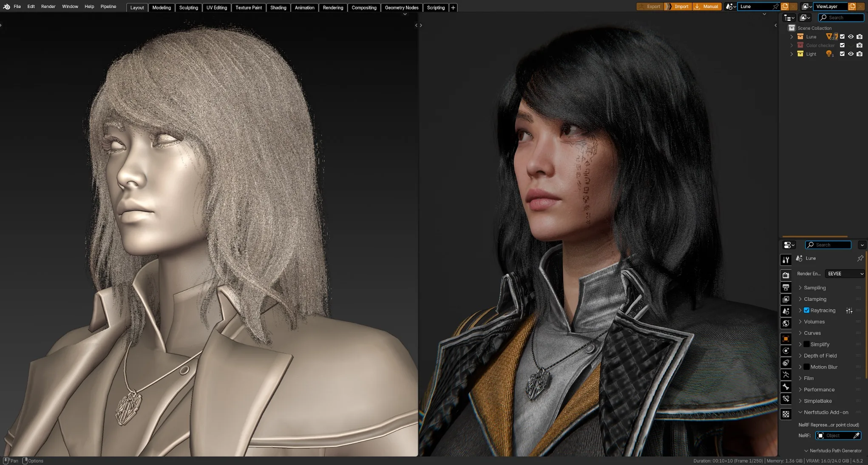Disable the Raytracing checkbox

pos(806,310)
